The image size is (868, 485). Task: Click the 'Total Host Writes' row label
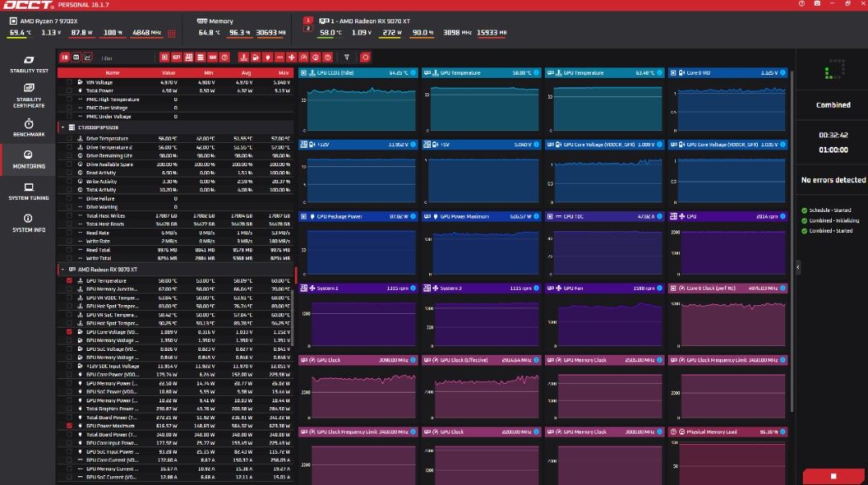[105, 216]
